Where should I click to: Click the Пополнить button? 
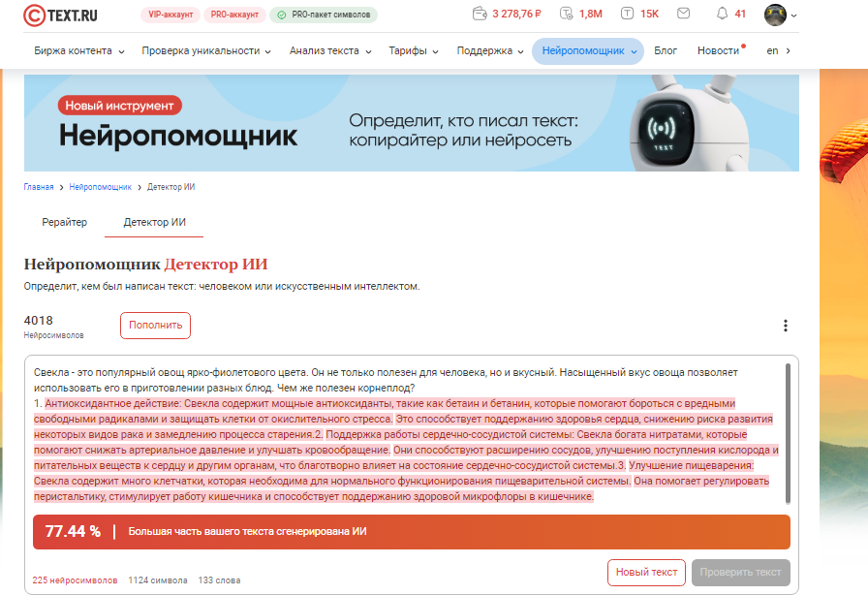tap(156, 326)
